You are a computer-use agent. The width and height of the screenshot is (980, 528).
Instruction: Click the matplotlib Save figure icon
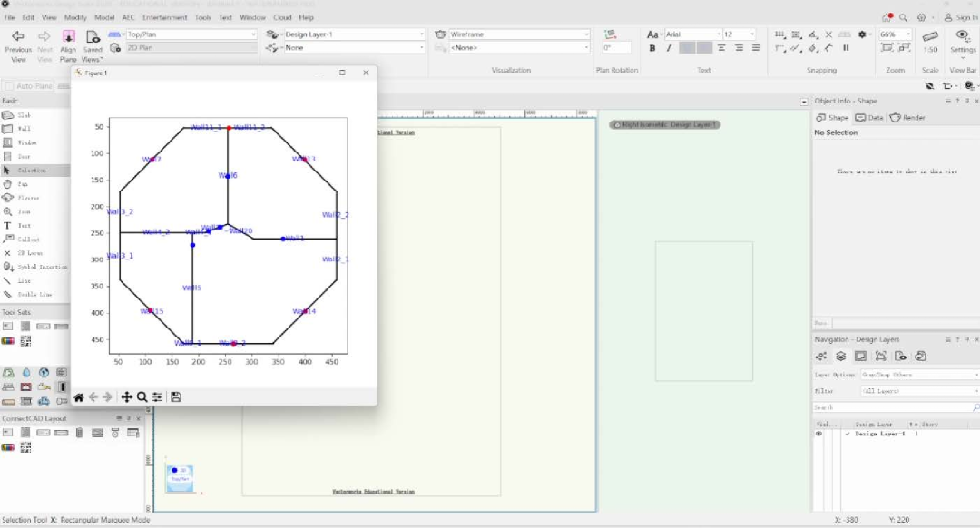[x=176, y=397]
